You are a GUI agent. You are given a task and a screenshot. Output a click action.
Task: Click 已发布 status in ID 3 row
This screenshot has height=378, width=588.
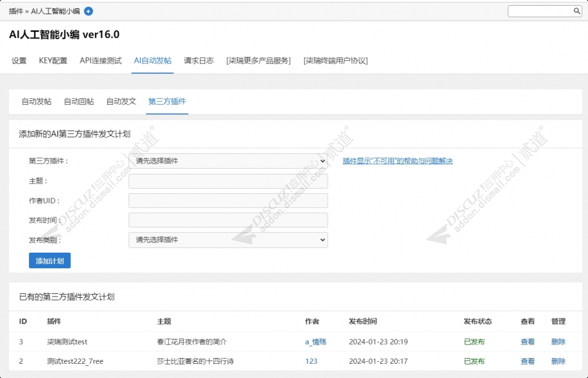(x=474, y=342)
